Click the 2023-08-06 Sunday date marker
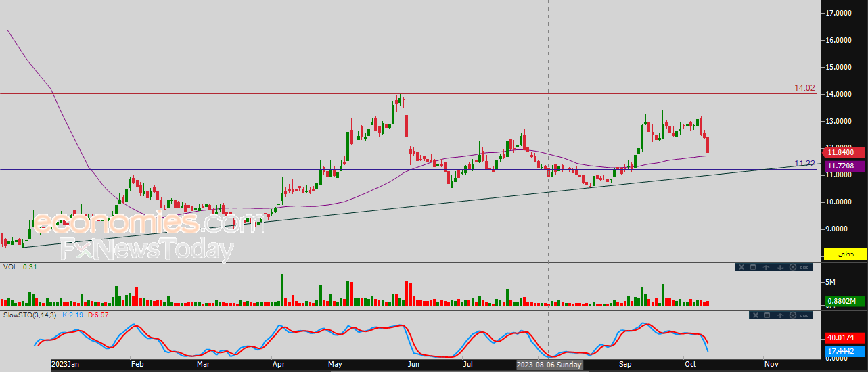 coord(548,364)
